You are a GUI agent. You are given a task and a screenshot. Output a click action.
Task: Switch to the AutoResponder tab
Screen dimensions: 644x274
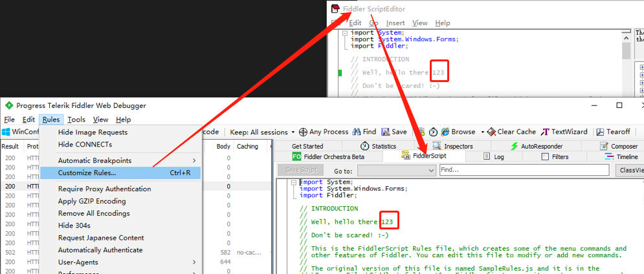pyautogui.click(x=537, y=146)
